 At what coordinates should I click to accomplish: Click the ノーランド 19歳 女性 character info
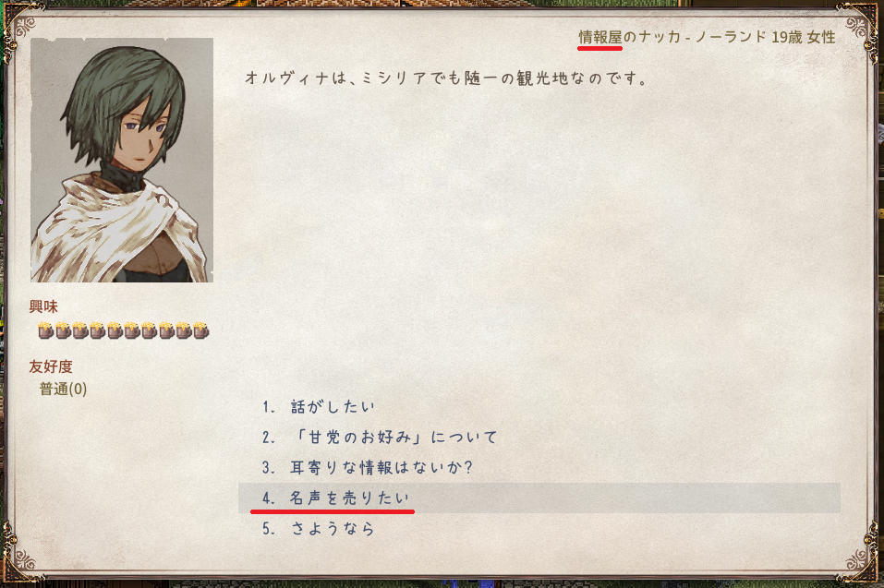point(765,37)
